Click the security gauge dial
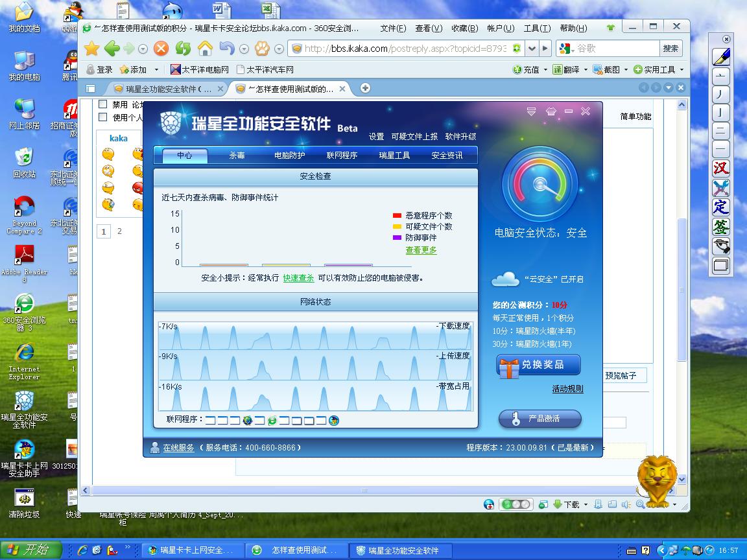This screenshot has height=560, width=747. (x=539, y=184)
